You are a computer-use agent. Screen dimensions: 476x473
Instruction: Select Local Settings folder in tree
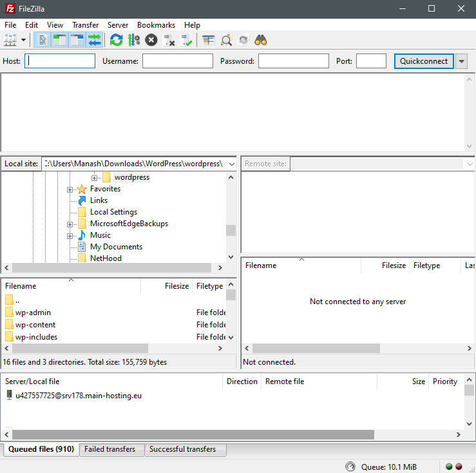coord(113,212)
